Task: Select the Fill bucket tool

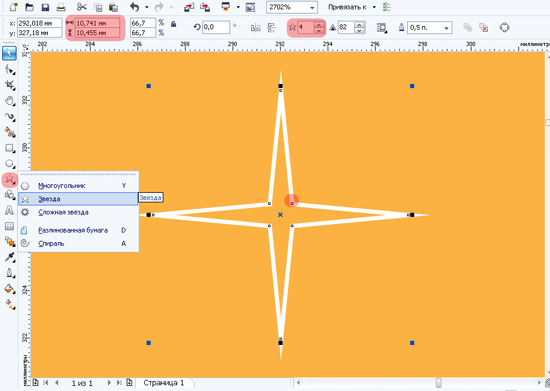Action: pos(9,289)
